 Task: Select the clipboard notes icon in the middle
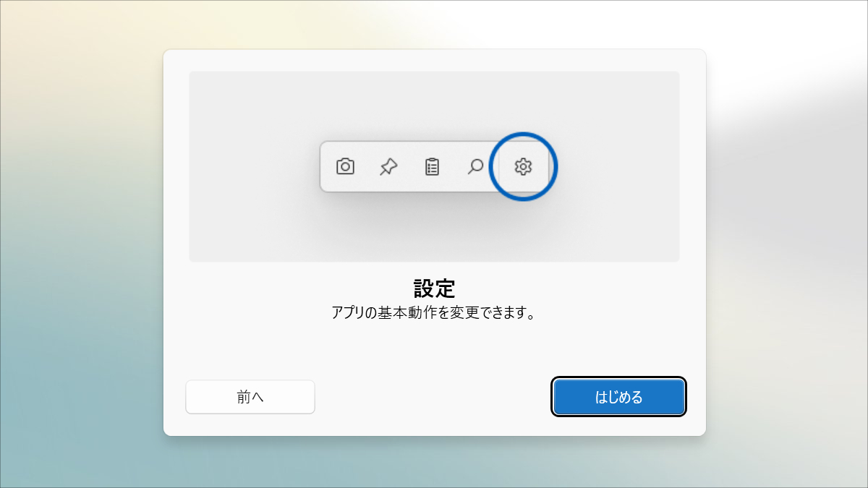pyautogui.click(x=432, y=166)
